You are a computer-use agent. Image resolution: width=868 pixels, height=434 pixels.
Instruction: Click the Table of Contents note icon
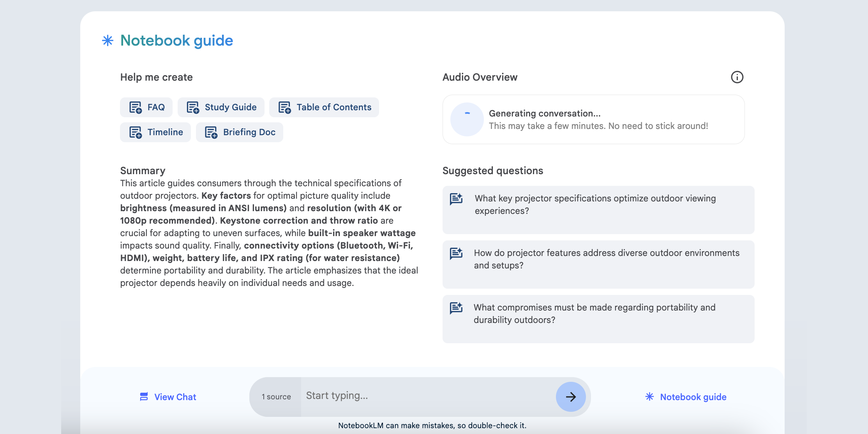tap(285, 108)
